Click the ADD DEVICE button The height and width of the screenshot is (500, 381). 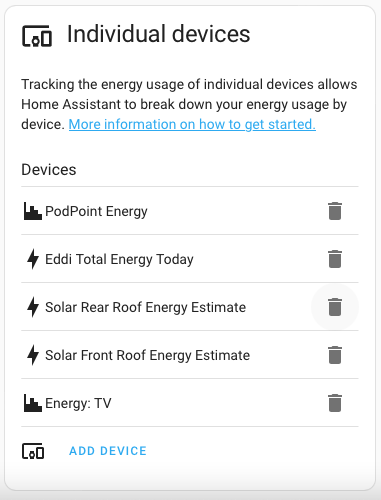click(x=108, y=451)
